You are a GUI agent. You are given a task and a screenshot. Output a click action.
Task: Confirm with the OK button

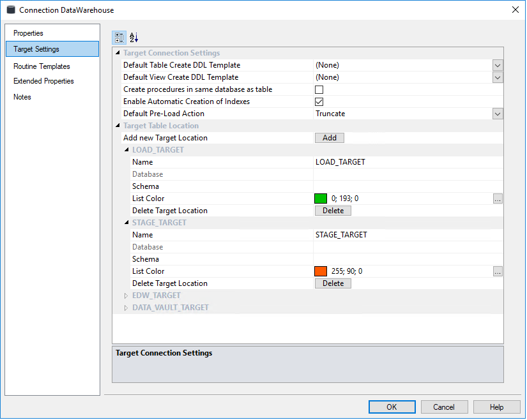coord(392,407)
